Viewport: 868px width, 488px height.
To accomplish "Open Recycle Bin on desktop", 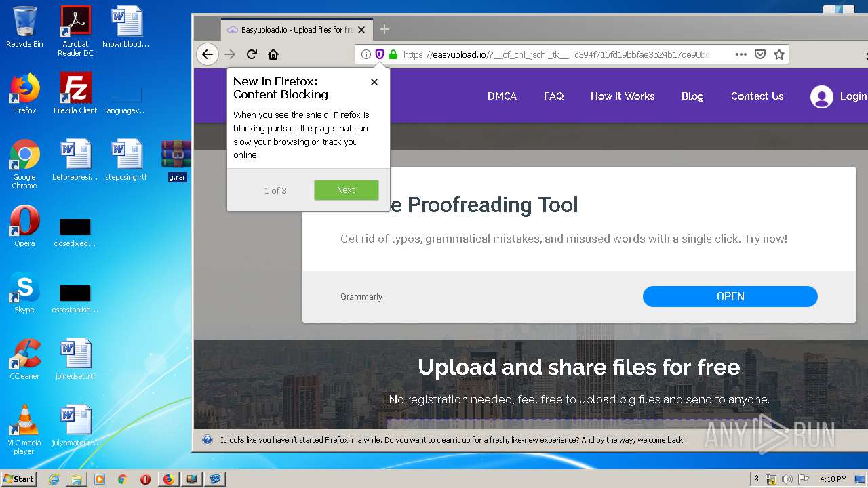I will 24,27.
